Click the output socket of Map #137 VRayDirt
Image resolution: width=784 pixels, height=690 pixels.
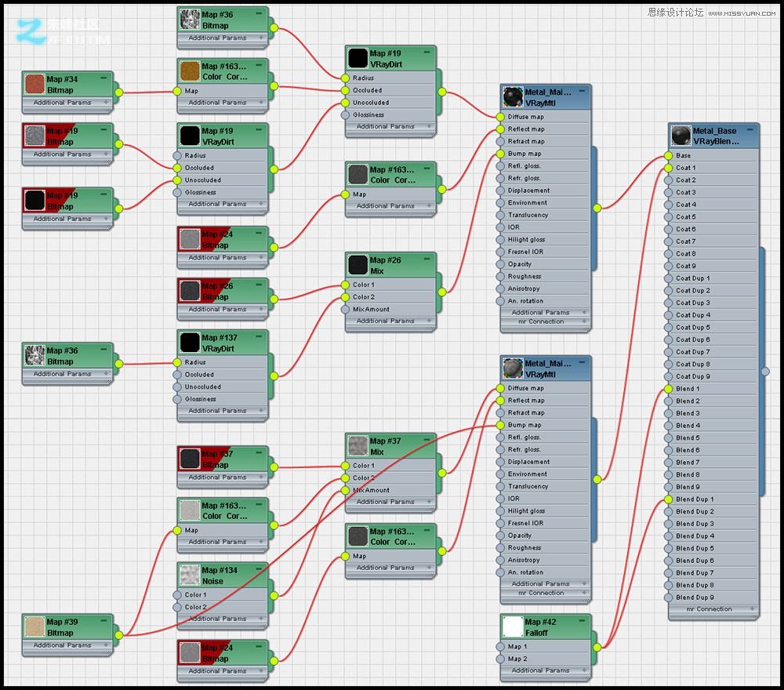pyautogui.click(x=274, y=376)
